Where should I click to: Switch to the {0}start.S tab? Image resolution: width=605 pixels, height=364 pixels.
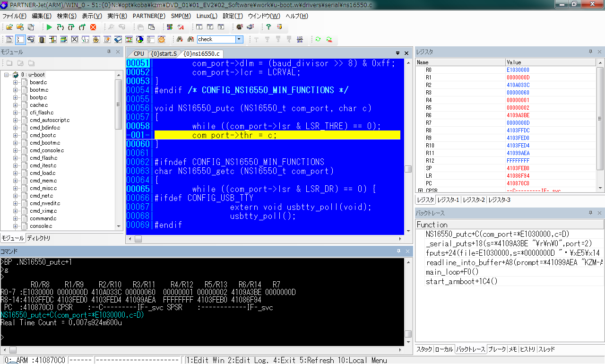click(x=164, y=54)
